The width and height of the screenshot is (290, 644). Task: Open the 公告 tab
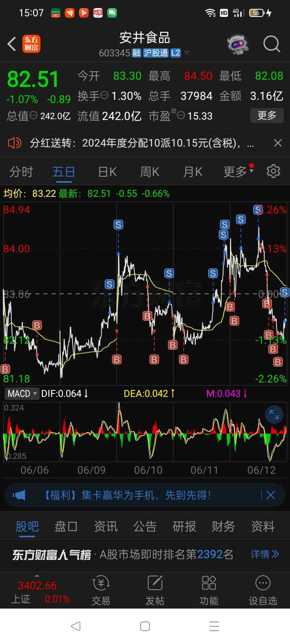point(145,526)
